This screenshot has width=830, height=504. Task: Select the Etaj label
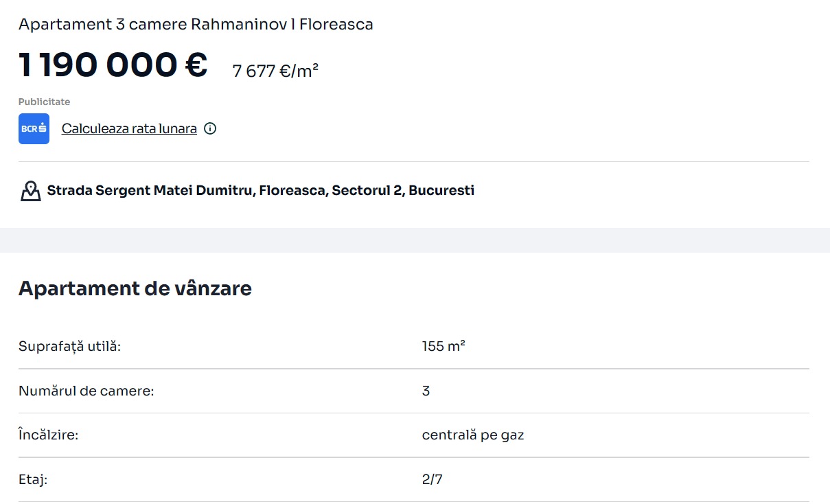pyautogui.click(x=32, y=479)
